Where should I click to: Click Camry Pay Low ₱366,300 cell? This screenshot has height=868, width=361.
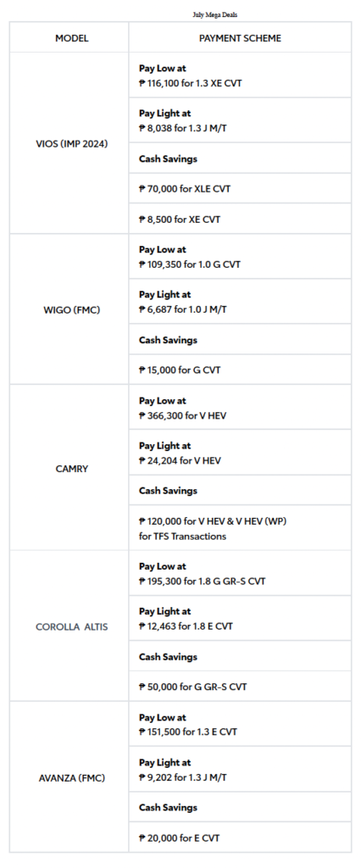(240, 408)
